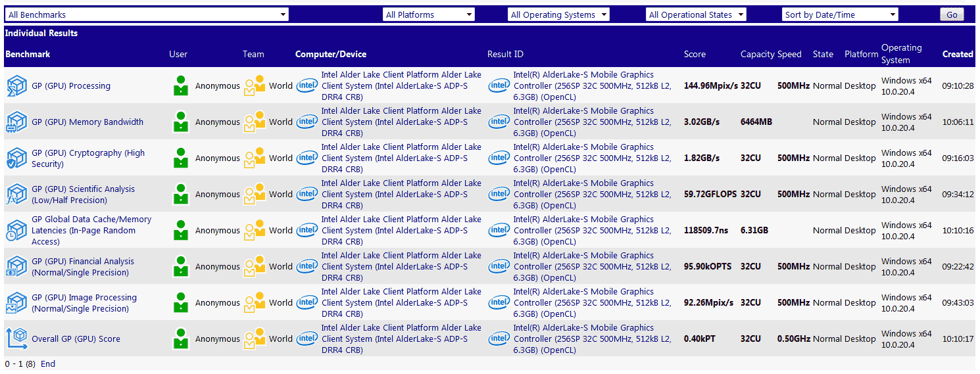Open the AlderLake-S Mobile Graphics result link in Overall Score row

(592, 339)
